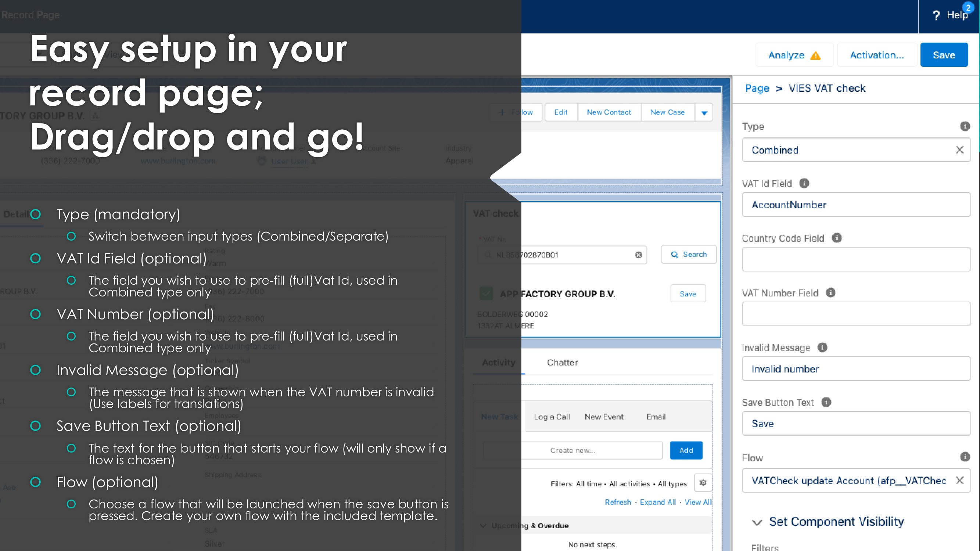Click the Type field info icon
The image size is (980, 551).
pos(965,126)
